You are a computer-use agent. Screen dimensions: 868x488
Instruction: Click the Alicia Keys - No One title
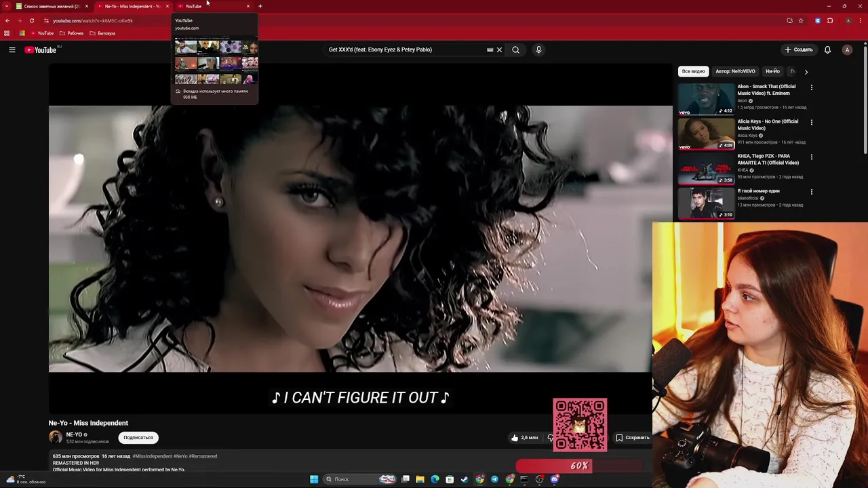pyautogui.click(x=768, y=125)
